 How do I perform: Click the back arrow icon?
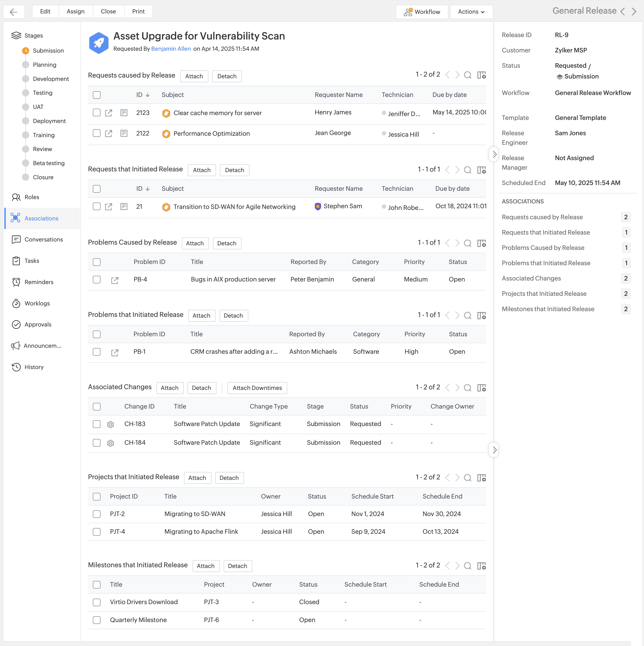tap(14, 12)
